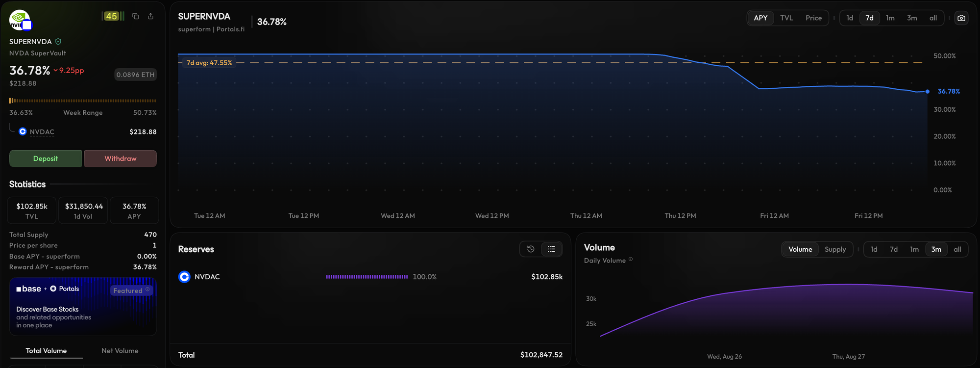Click the Week Range indicator bar
Image resolution: width=980 pixels, height=368 pixels.
83,101
